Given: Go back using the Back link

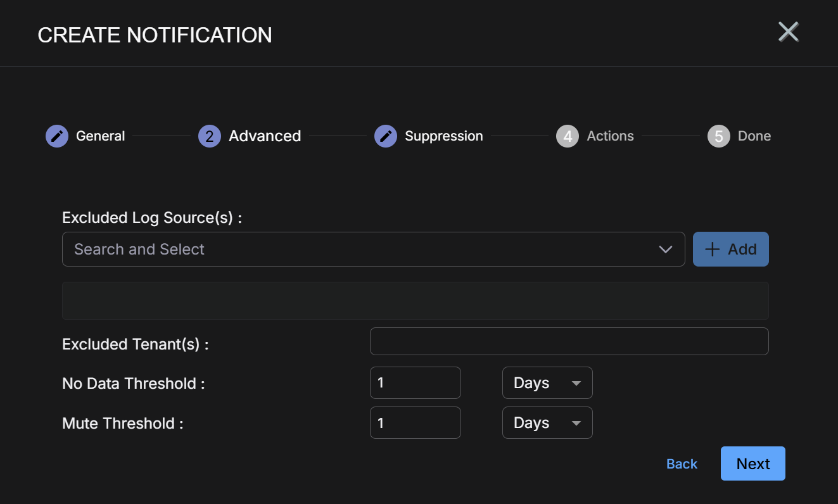Looking at the screenshot, I should pos(682,464).
